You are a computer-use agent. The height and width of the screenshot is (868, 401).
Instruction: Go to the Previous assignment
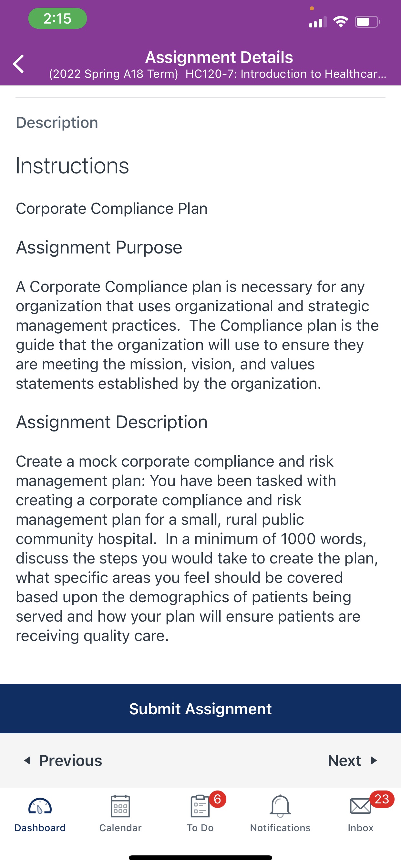(x=63, y=760)
